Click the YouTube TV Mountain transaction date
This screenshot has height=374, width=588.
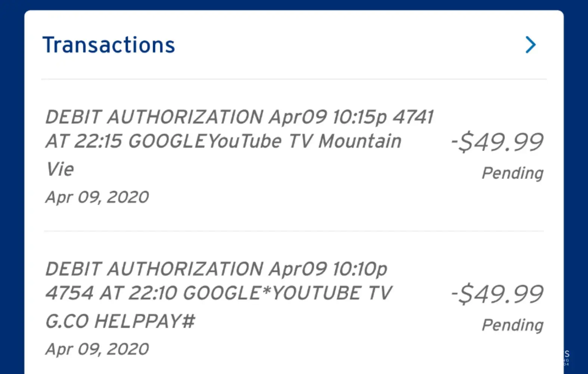(x=97, y=197)
